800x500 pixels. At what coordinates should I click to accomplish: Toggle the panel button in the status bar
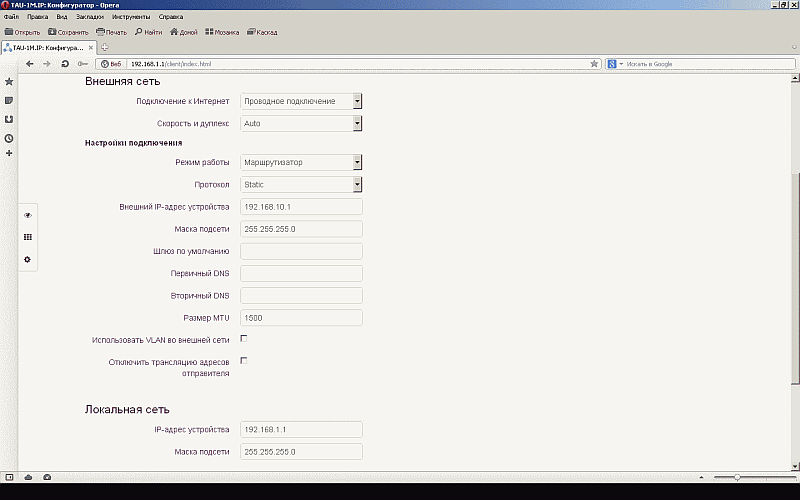9,478
